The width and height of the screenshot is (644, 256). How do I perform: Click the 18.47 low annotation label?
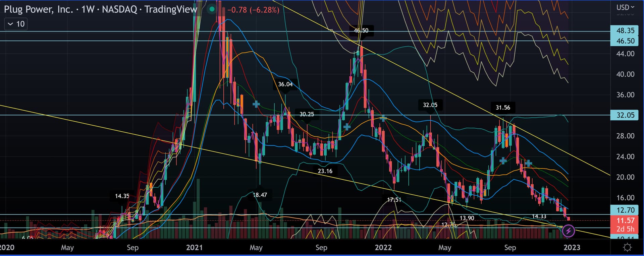[260, 195]
